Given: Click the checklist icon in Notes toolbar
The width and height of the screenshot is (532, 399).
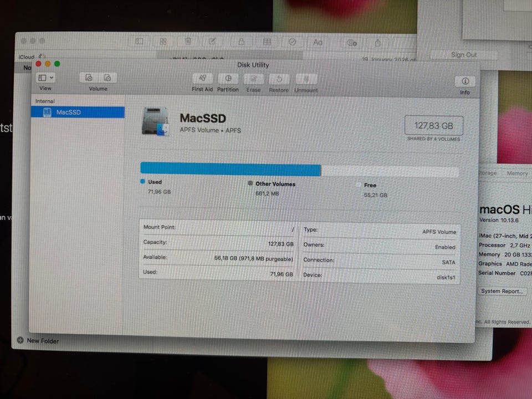Looking at the screenshot, I should pos(292,42).
